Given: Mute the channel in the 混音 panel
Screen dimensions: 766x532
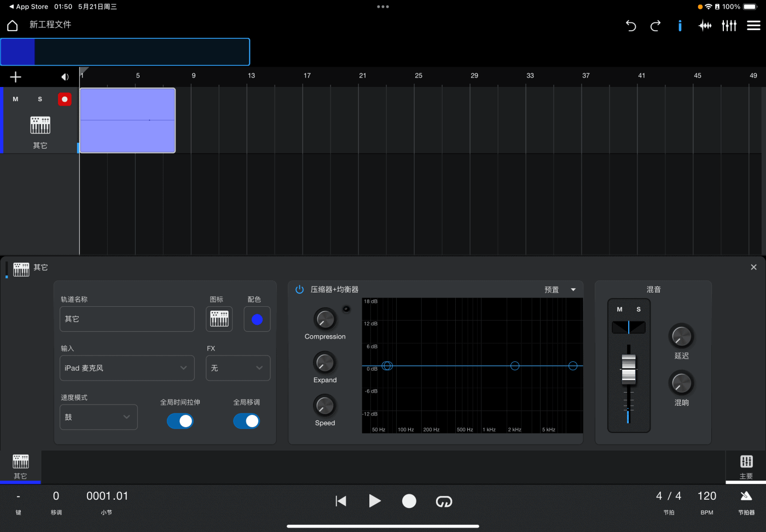Looking at the screenshot, I should (620, 309).
